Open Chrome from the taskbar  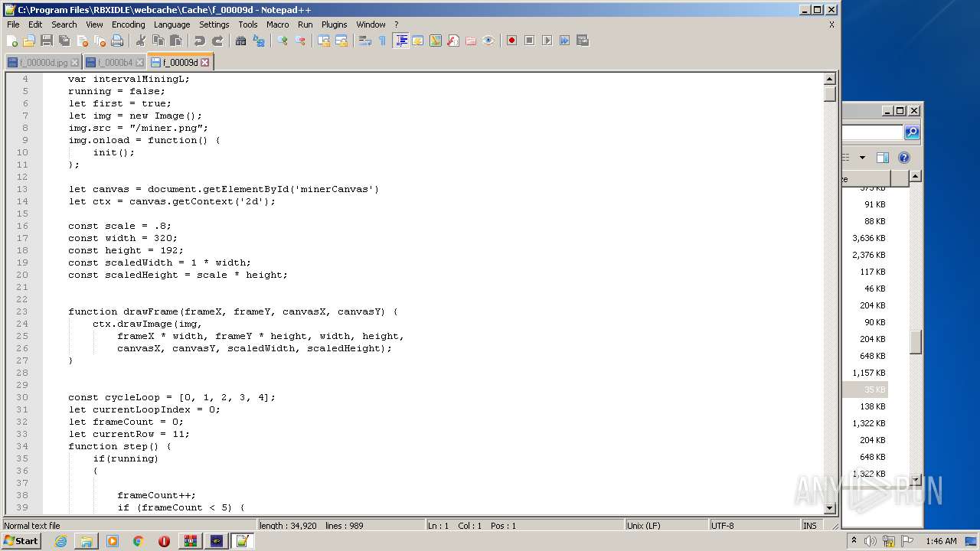pyautogui.click(x=139, y=541)
